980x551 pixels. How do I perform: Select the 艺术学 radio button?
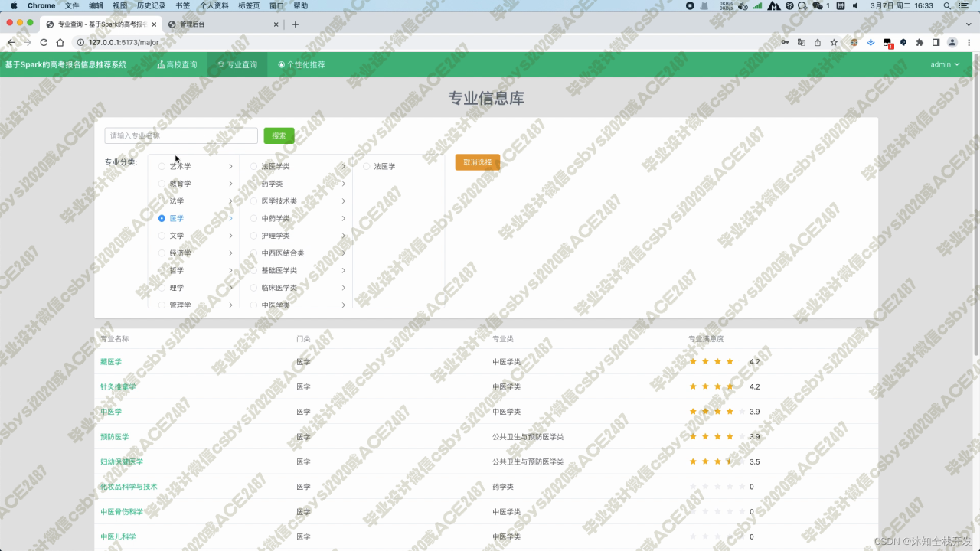pyautogui.click(x=162, y=166)
